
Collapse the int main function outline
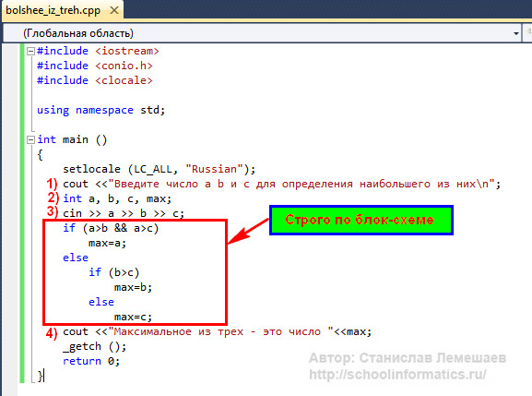pos(30,140)
